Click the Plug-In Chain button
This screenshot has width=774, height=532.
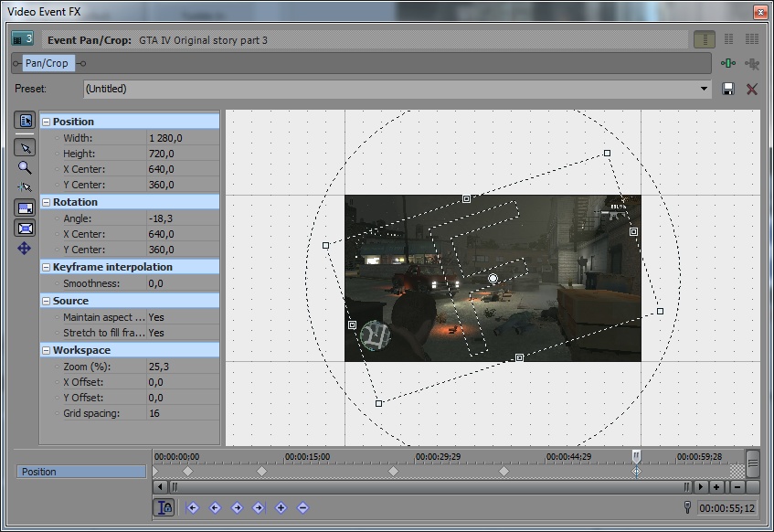727,63
